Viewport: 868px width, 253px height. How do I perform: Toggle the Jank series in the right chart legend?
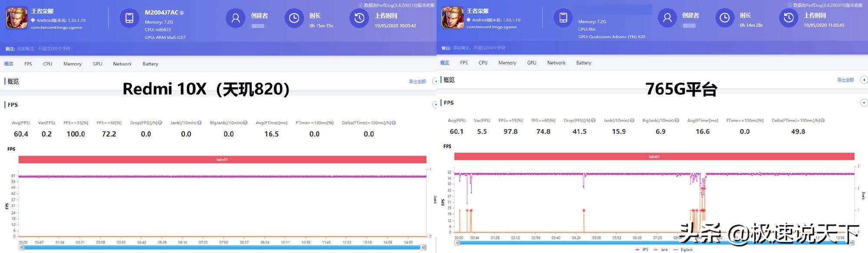pos(661,250)
